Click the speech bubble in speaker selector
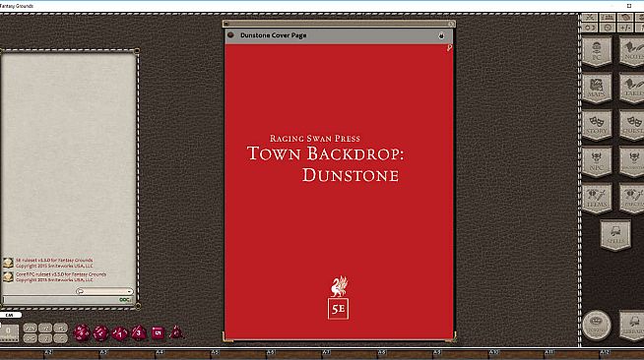The image size is (644, 360). point(80,291)
